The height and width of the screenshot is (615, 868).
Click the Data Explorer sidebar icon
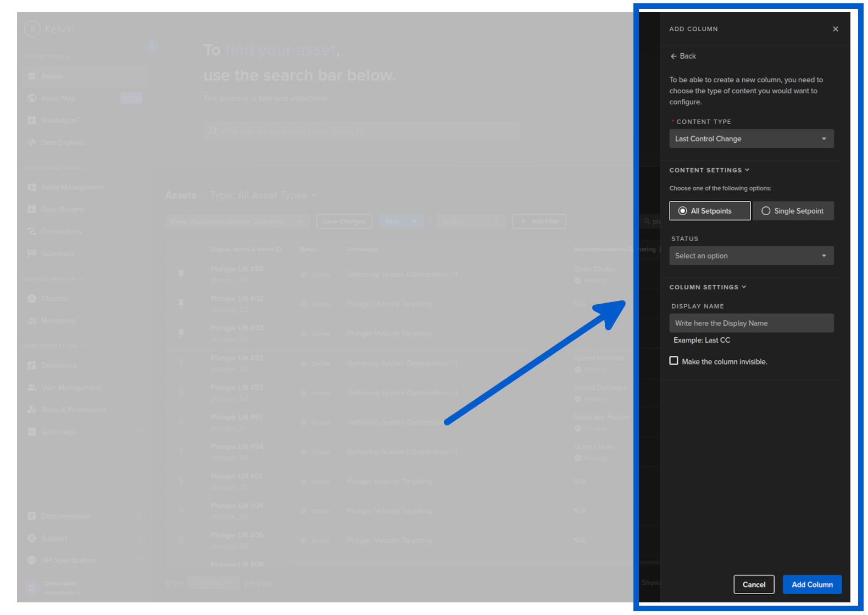point(32,142)
